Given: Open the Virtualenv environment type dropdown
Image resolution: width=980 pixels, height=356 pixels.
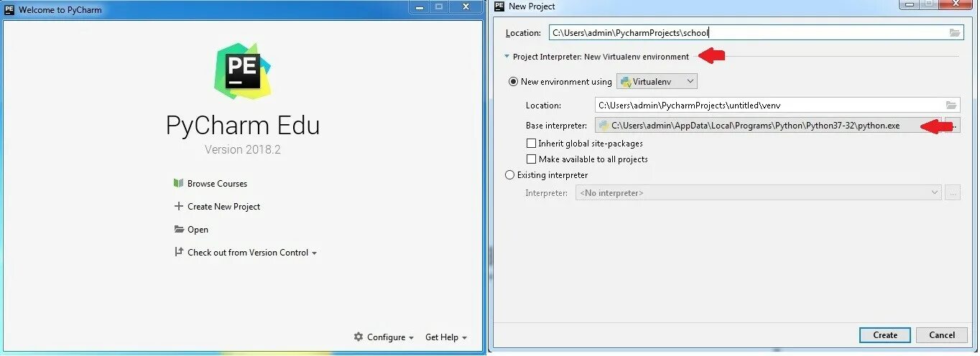Looking at the screenshot, I should (657, 82).
